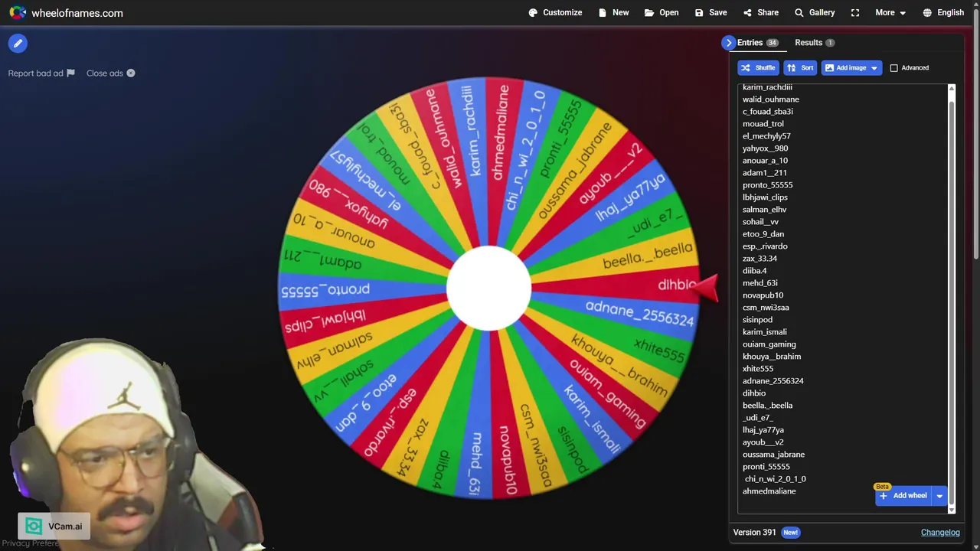Select entry 'novapub10' in the list
This screenshot has height=551, width=980.
(763, 295)
